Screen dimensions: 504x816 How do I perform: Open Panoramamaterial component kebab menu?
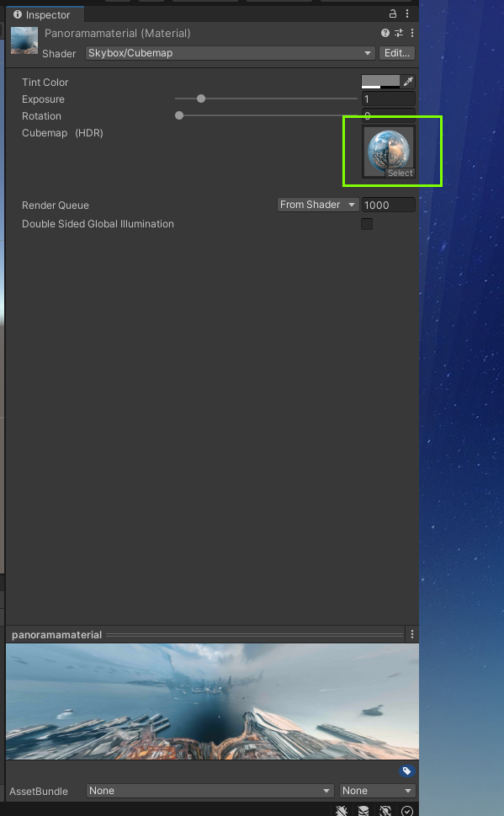pyautogui.click(x=412, y=33)
